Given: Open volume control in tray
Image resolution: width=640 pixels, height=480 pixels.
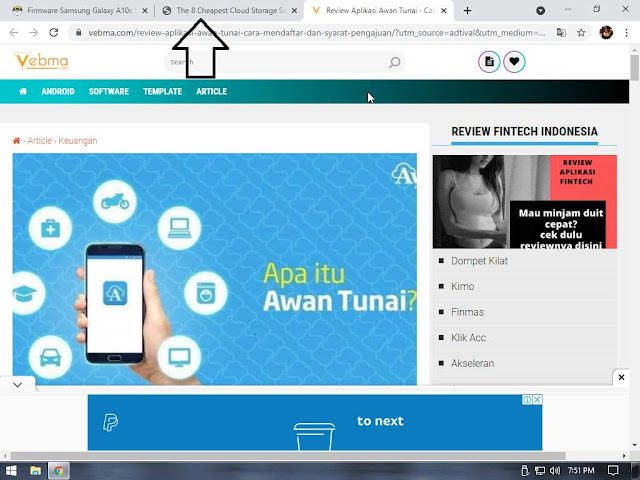Looking at the screenshot, I should coord(554,471).
